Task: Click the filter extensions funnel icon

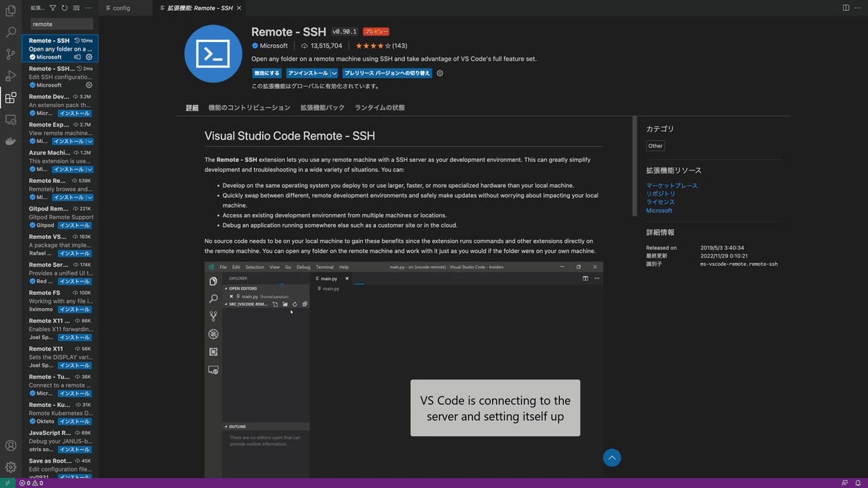Action: 53,8
